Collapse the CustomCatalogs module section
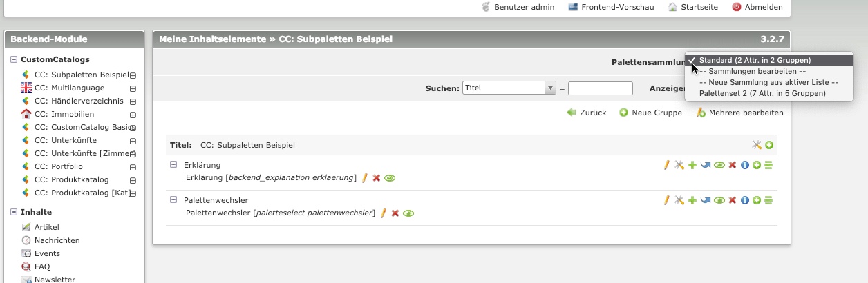868x283 pixels. pos(14,60)
